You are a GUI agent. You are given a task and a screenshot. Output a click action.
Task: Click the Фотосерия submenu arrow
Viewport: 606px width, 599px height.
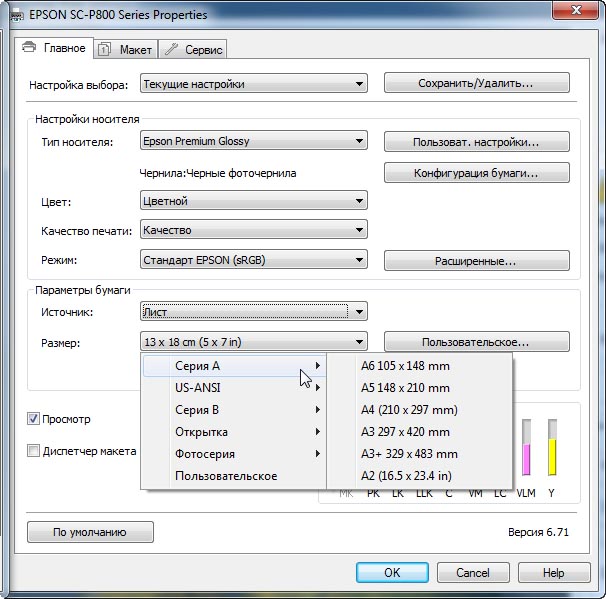pos(318,454)
